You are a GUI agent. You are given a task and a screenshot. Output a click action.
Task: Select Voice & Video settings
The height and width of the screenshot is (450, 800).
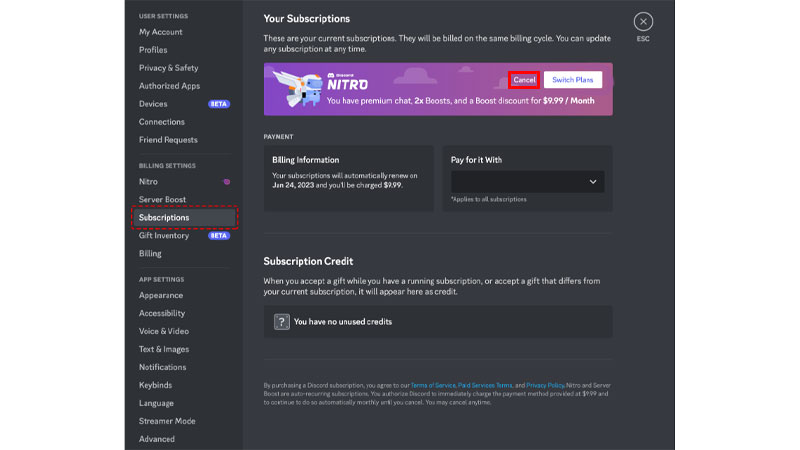click(164, 331)
